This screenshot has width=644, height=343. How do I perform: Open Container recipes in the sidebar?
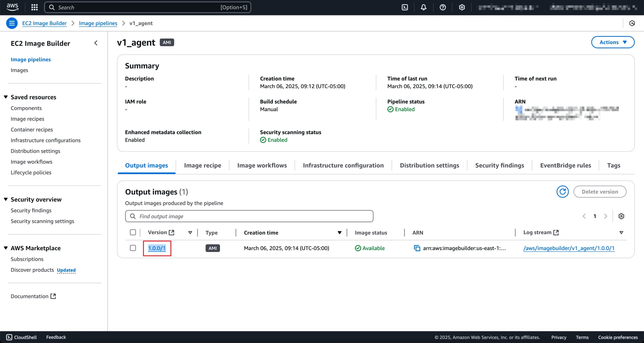pos(32,130)
